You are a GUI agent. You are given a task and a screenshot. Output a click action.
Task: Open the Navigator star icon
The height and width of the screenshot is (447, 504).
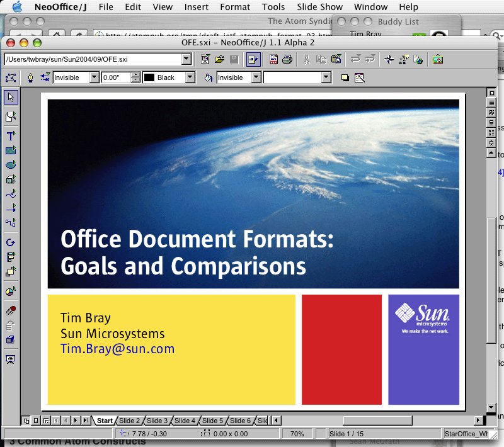(389, 59)
